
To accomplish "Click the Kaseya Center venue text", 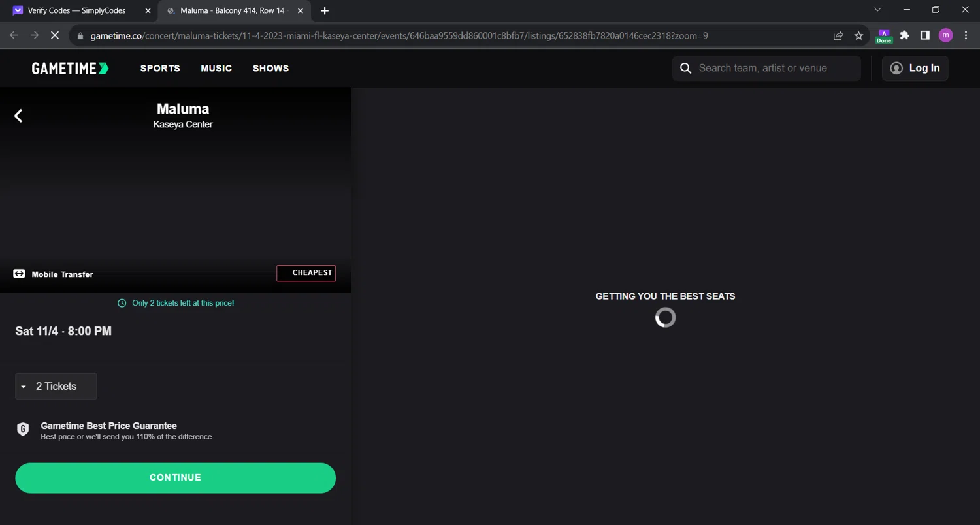I will click(183, 124).
